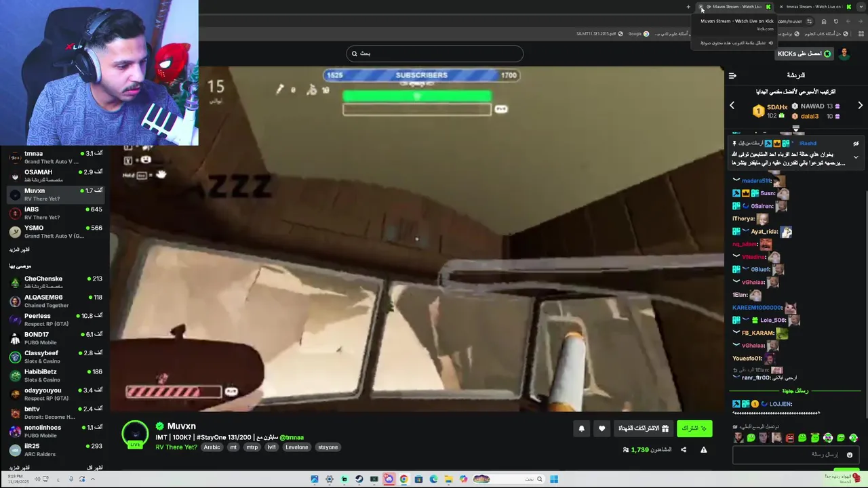Click the get KICKs button

[804, 54]
